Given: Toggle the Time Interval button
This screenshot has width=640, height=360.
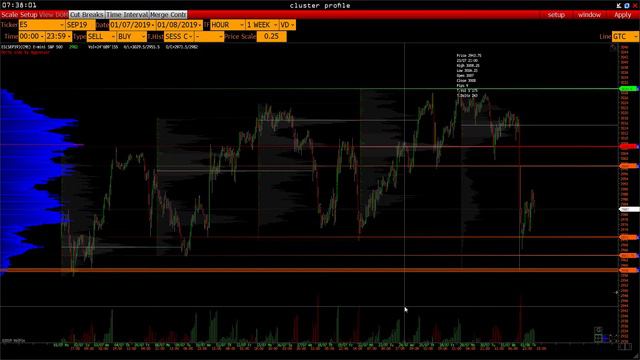Looking at the screenshot, I should coord(127,15).
